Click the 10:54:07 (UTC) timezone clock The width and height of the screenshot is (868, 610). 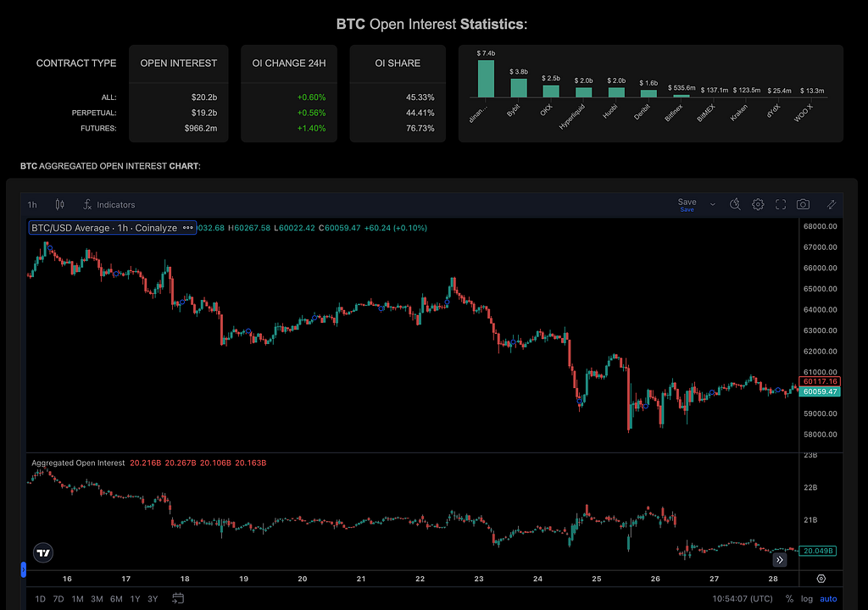pyautogui.click(x=743, y=599)
